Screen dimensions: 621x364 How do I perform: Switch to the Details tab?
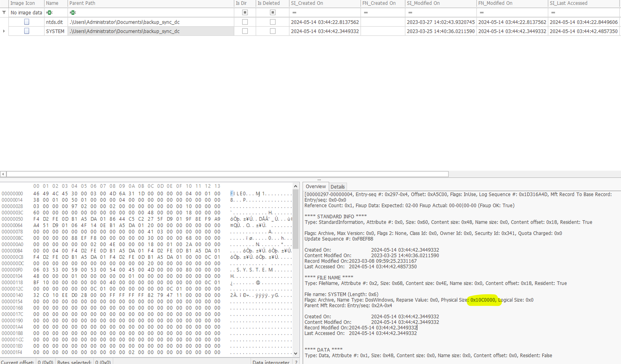pos(337,187)
